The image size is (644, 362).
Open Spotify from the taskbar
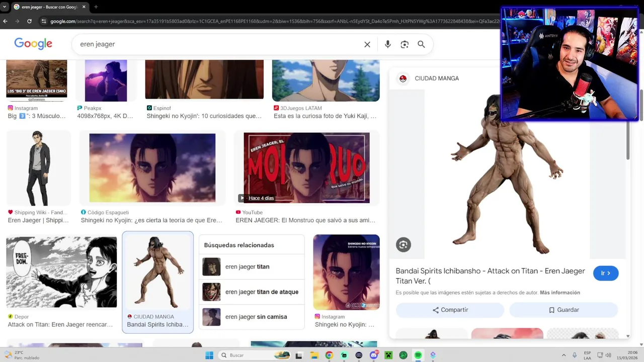(418, 355)
